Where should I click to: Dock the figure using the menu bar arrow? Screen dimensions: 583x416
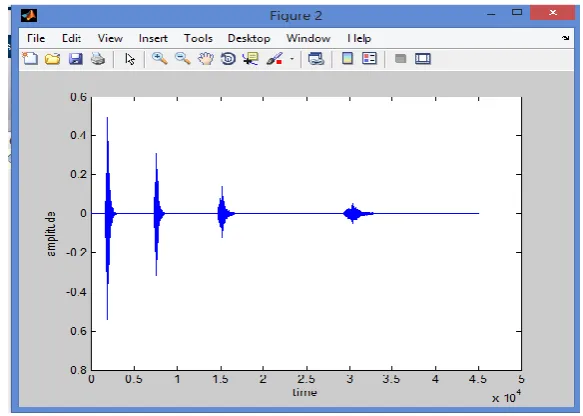coord(566,38)
